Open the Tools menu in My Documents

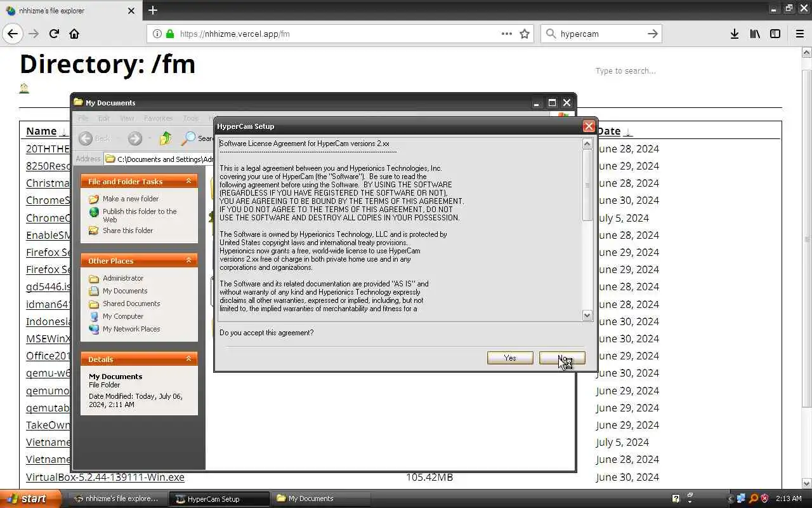[x=191, y=118]
